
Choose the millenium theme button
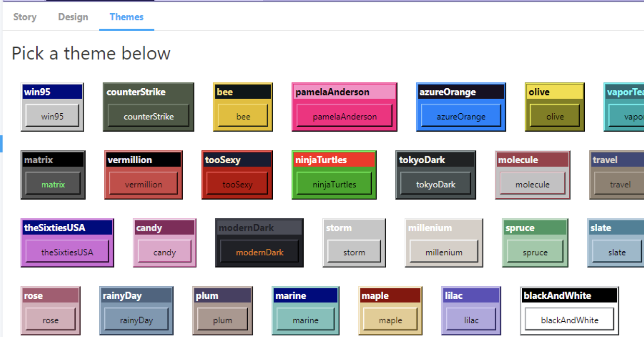(444, 252)
